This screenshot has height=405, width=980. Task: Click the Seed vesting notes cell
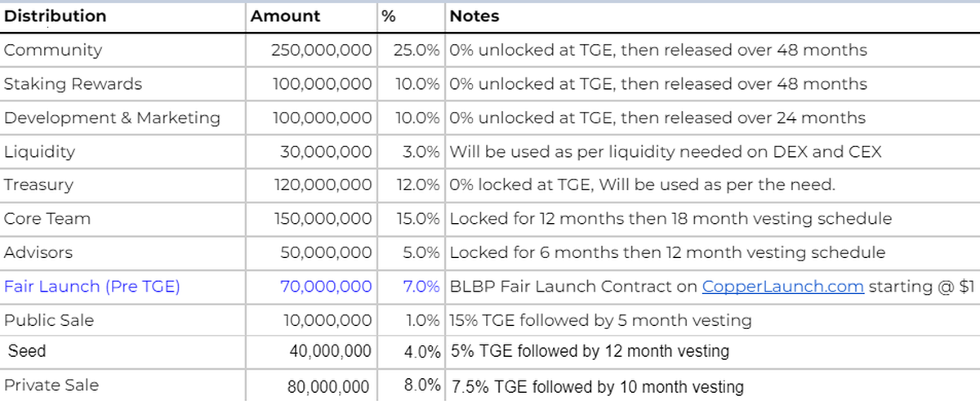coord(590,352)
